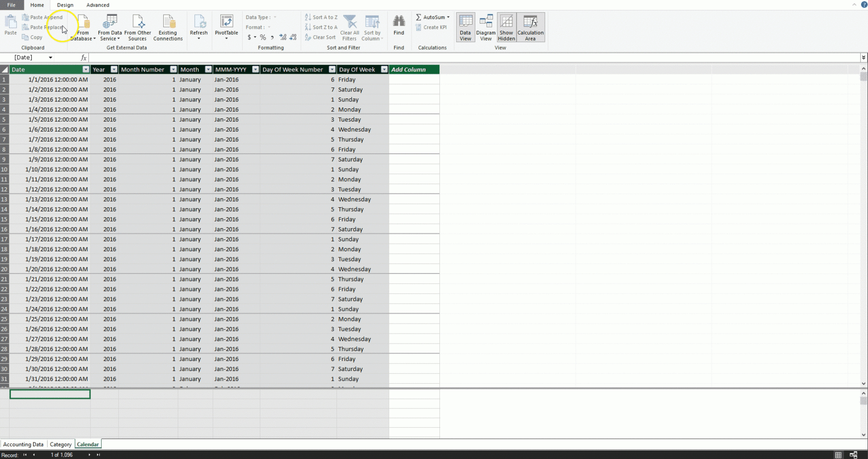Switch to the Design ribbon tab

(x=65, y=5)
